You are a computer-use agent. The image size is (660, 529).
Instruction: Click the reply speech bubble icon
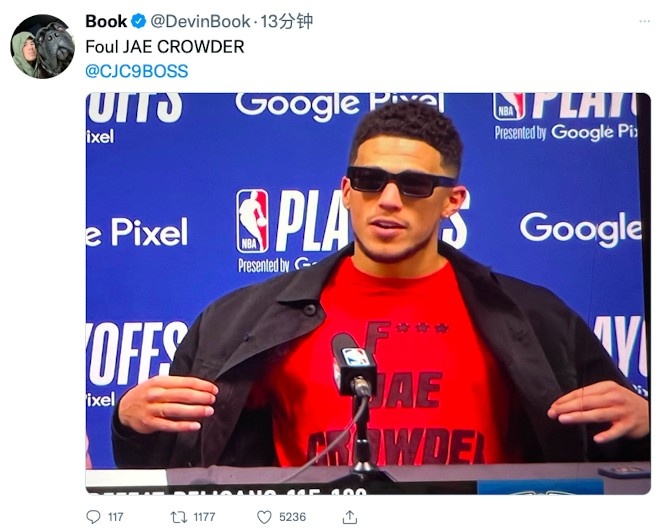[x=93, y=517]
